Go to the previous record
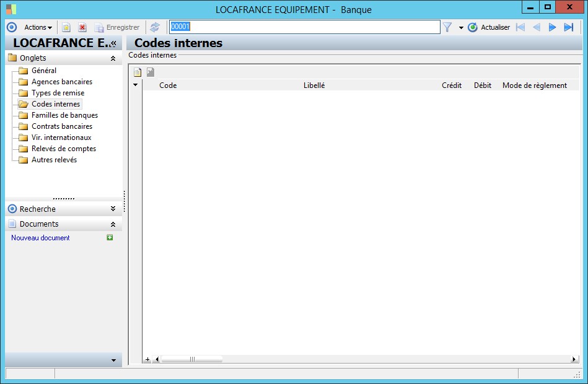Image resolution: width=588 pixels, height=384 pixels. (x=537, y=27)
